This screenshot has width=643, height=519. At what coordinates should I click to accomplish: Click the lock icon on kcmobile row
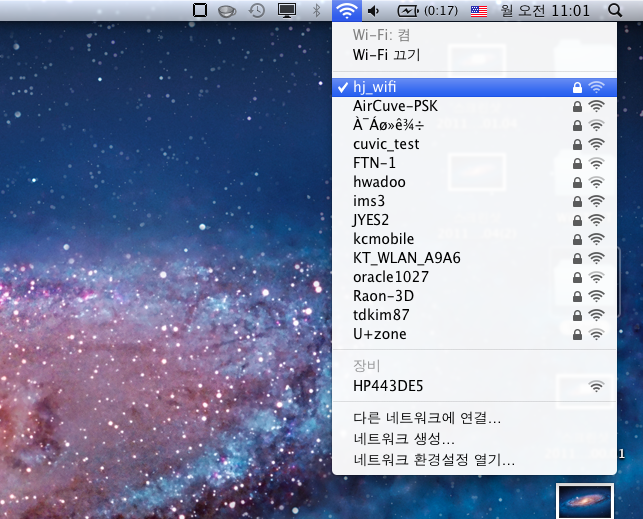coord(577,239)
